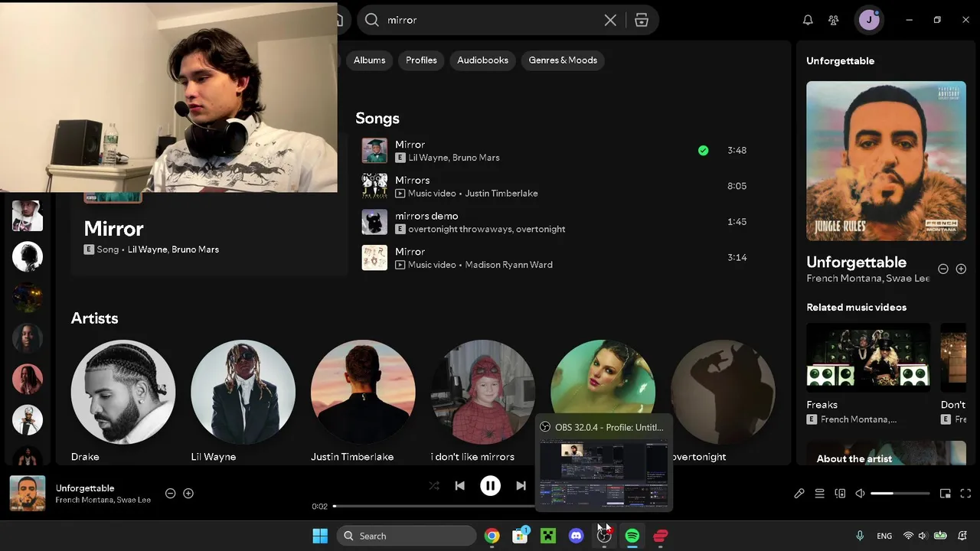
Task: Enter full screen view
Action: [965, 494]
